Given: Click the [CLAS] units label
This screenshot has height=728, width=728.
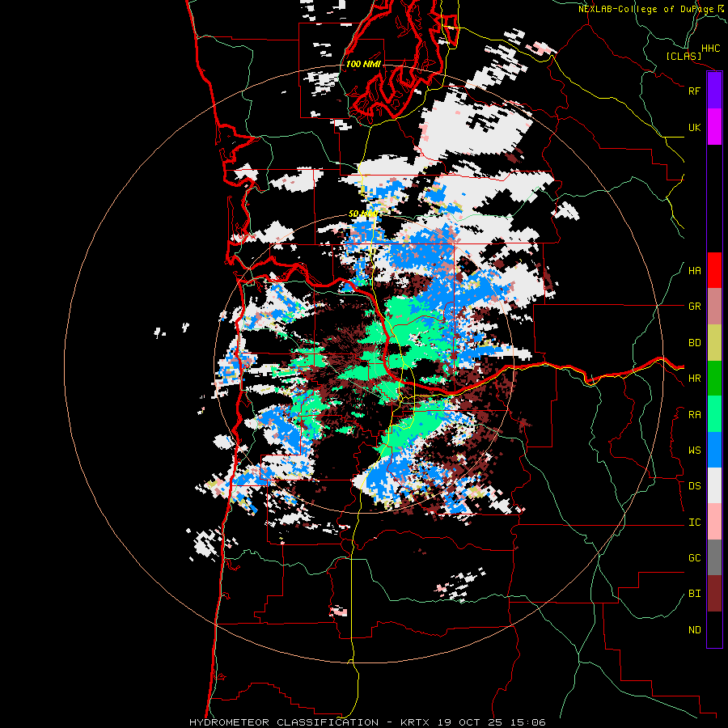Looking at the screenshot, I should point(684,57).
